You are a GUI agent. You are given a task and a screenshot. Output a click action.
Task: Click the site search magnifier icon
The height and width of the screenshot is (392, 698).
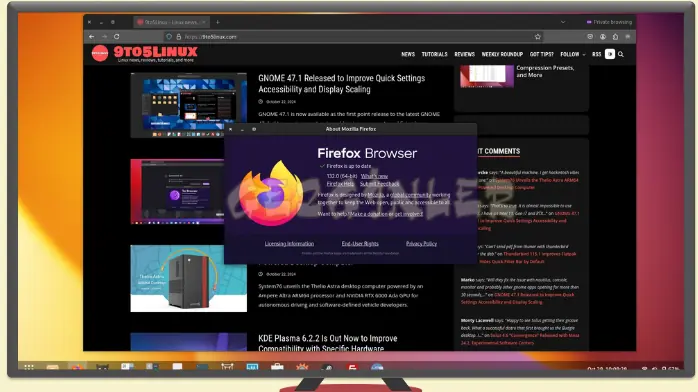point(621,54)
